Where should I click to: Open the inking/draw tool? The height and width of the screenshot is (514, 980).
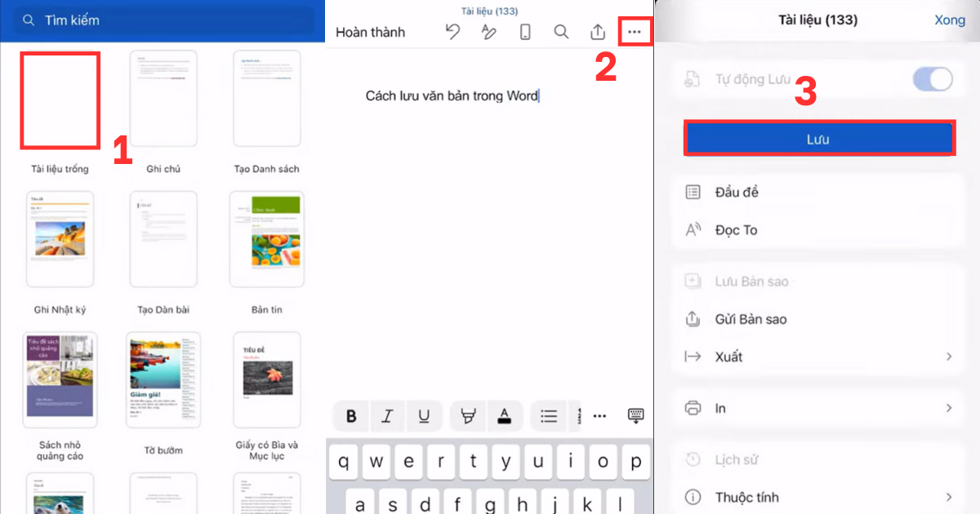point(488,32)
